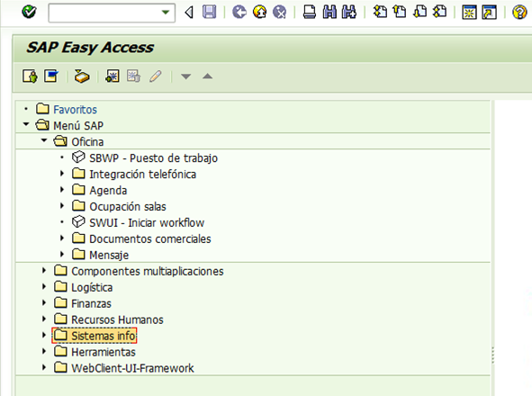Viewport: 532px width, 396px height.
Task: Go to previous page icon
Action: [x=400, y=13]
